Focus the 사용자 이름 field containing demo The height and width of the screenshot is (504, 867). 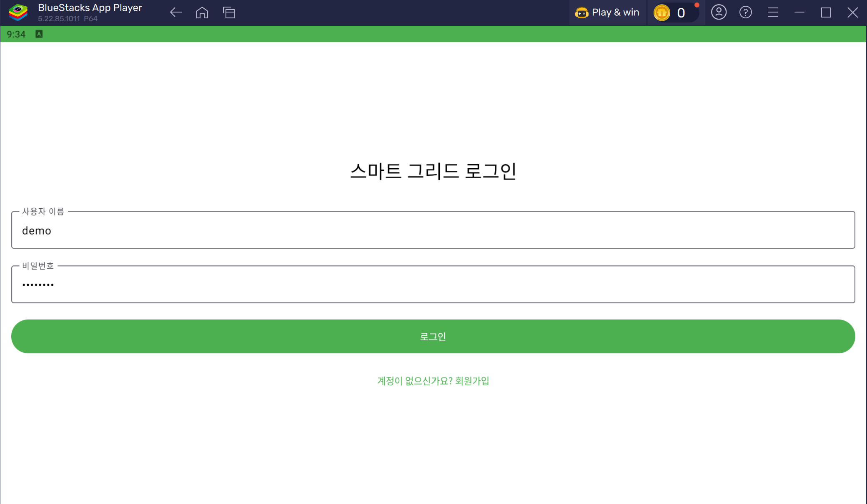(x=433, y=230)
